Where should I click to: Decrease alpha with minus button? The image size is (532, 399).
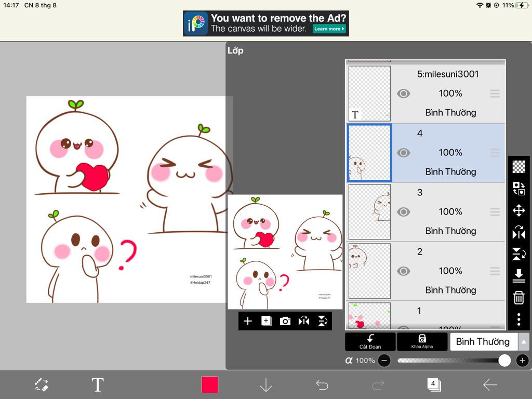384,361
